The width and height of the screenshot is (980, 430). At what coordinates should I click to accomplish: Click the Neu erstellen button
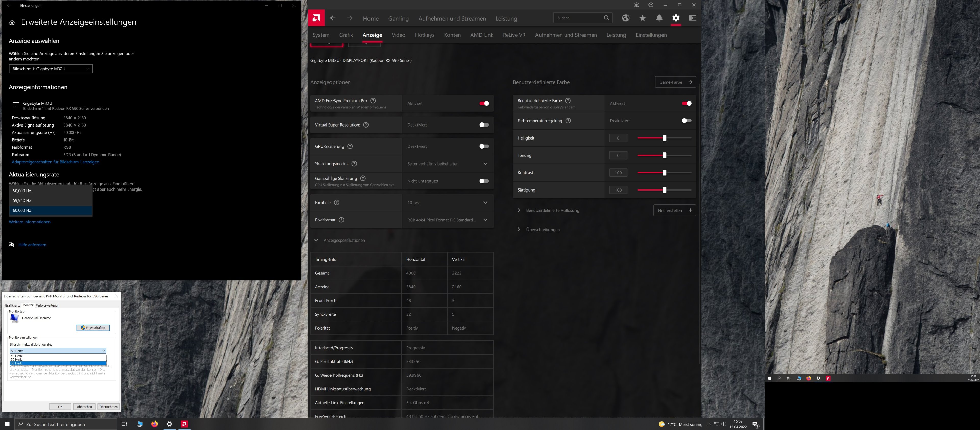tap(674, 210)
